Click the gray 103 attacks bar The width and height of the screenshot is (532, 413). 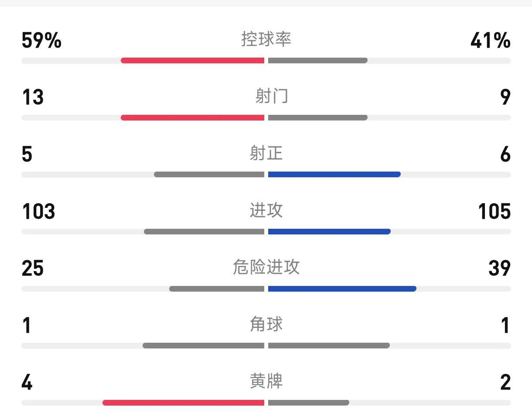pyautogui.click(x=204, y=232)
